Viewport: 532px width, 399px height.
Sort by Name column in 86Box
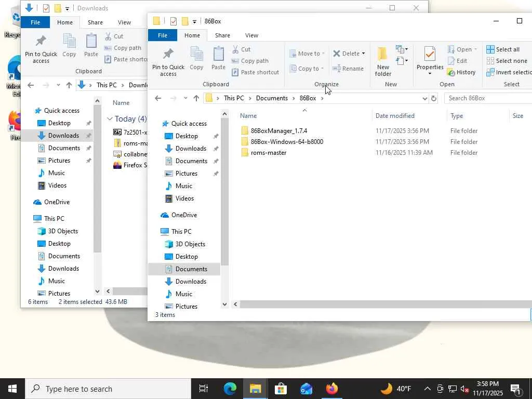click(x=248, y=116)
